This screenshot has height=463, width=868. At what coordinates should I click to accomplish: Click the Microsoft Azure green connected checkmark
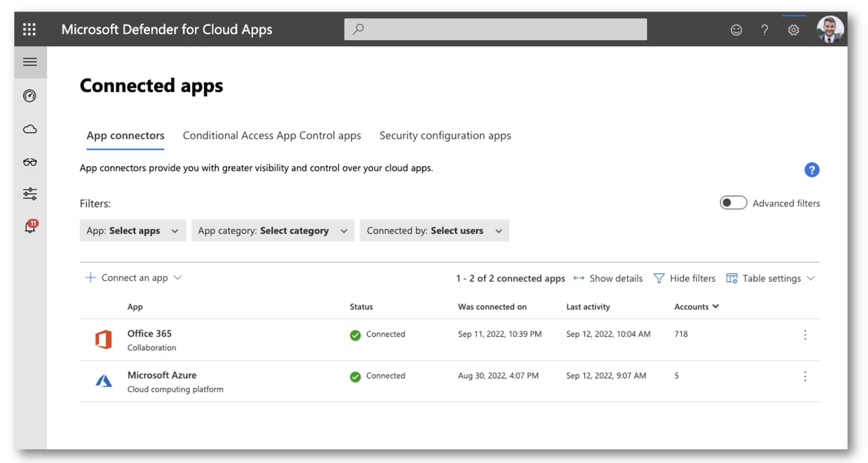coord(355,377)
